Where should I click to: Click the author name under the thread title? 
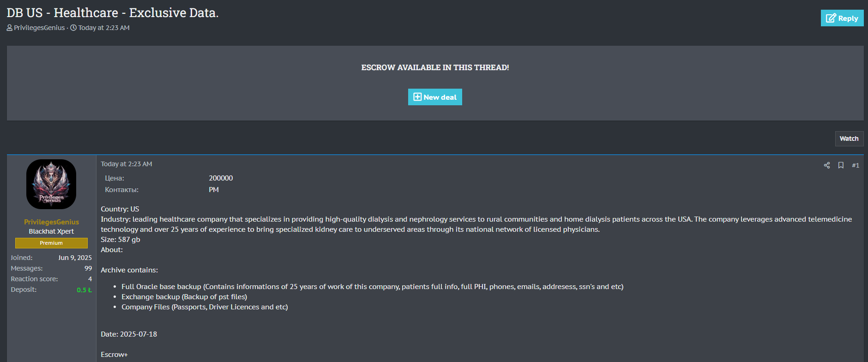39,28
